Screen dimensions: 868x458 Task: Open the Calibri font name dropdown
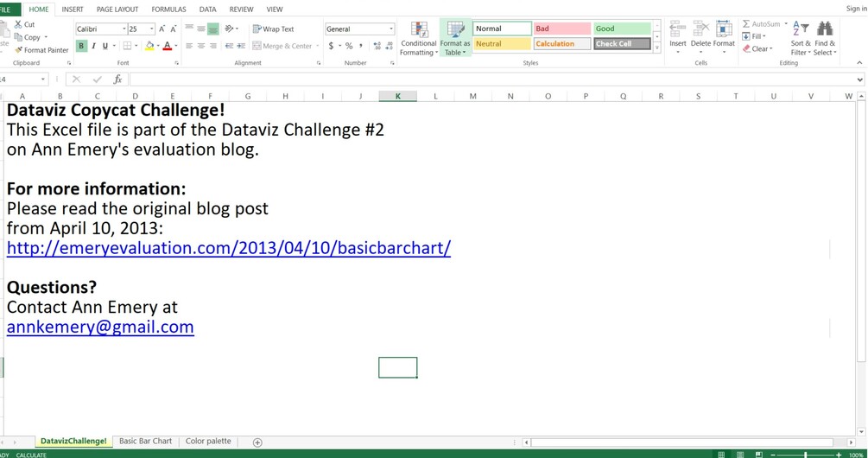coord(124,29)
